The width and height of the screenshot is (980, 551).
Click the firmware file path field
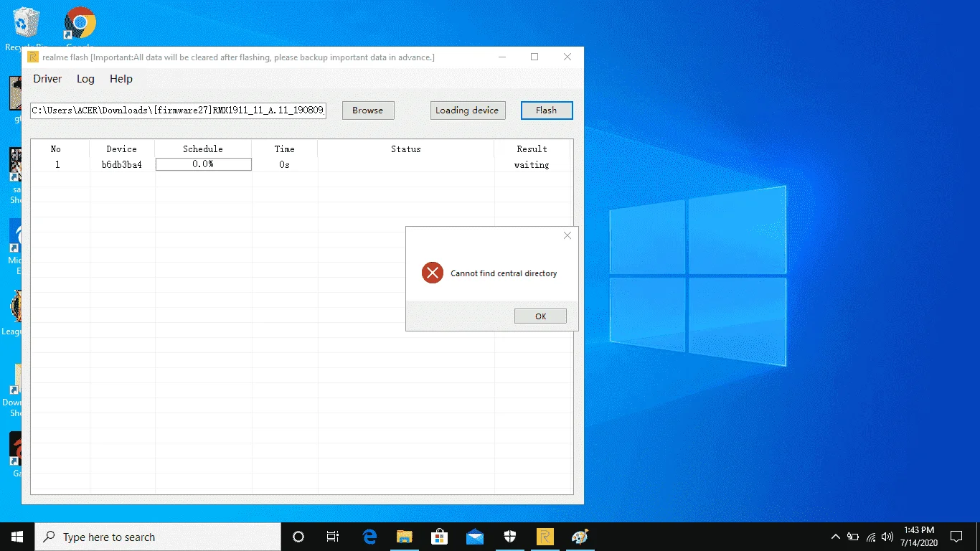[x=179, y=110]
